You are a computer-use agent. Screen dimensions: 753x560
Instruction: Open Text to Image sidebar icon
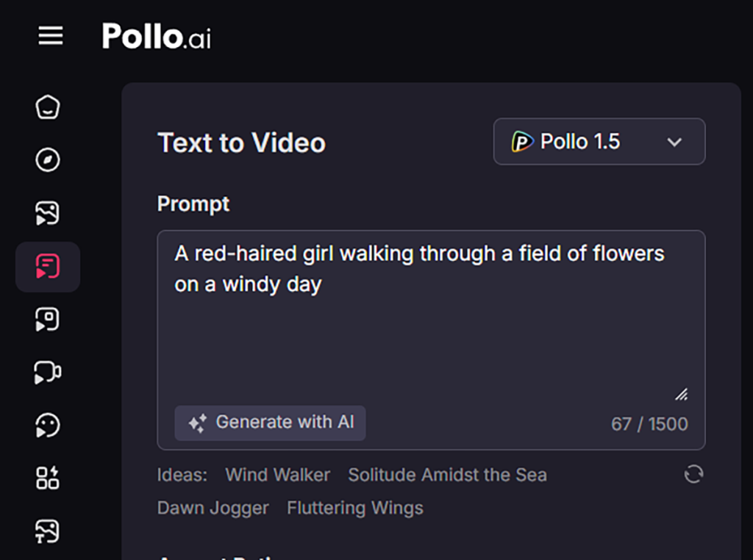click(48, 531)
